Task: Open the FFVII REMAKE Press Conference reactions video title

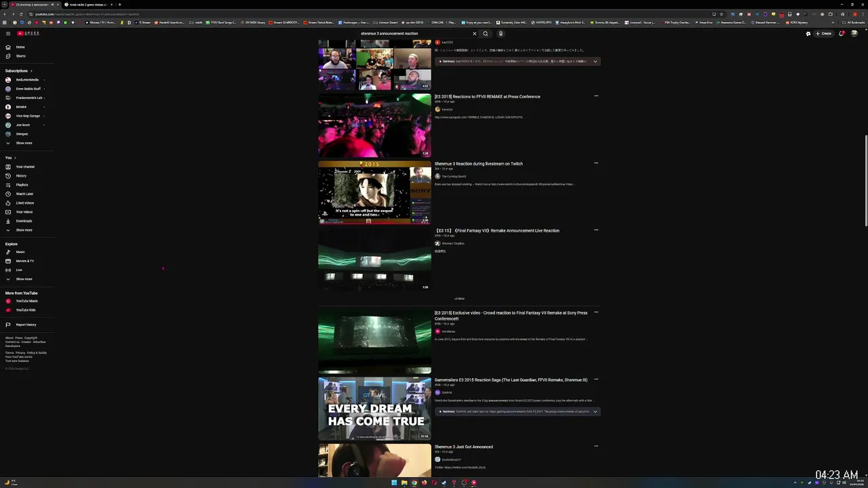Action: (x=488, y=96)
